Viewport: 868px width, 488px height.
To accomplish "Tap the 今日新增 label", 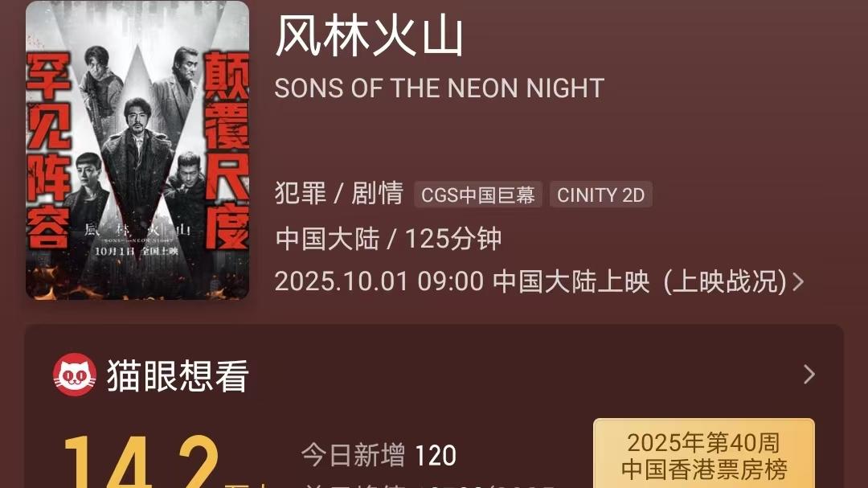I will 353,456.
